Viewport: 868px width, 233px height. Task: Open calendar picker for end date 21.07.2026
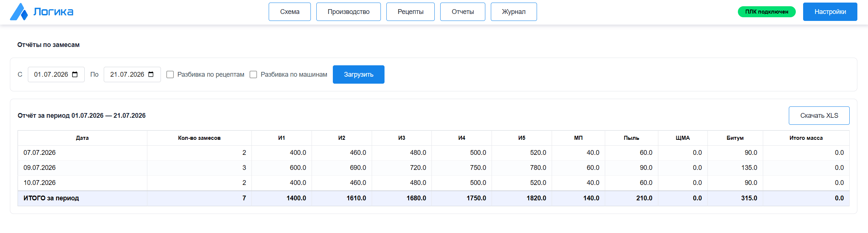click(x=151, y=74)
